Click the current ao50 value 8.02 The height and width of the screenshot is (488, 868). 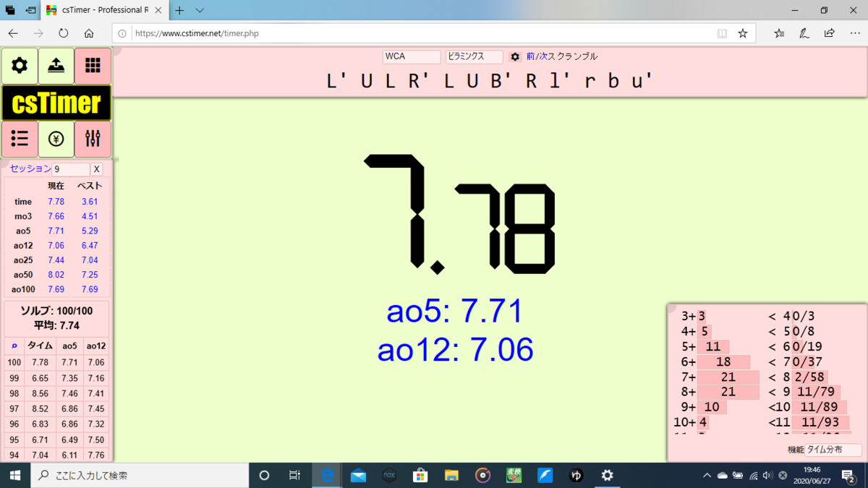(x=56, y=275)
